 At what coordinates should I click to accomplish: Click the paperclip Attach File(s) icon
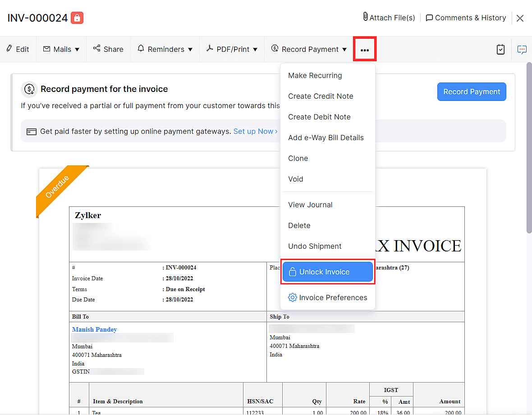tap(365, 17)
